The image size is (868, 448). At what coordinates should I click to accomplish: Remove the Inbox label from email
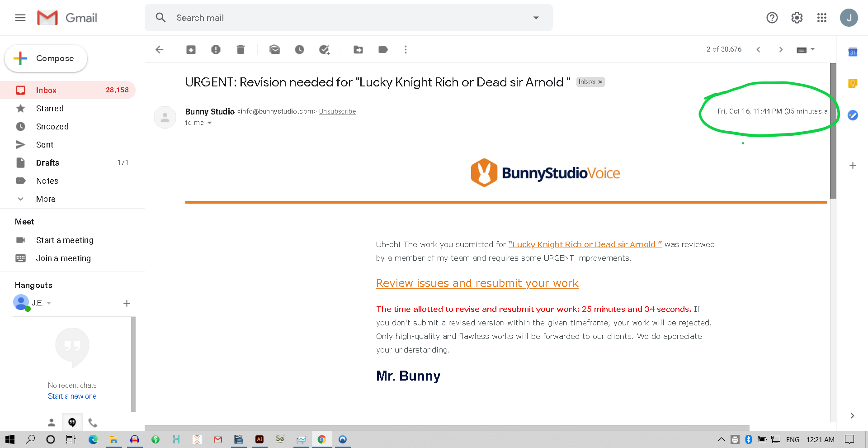coord(600,82)
